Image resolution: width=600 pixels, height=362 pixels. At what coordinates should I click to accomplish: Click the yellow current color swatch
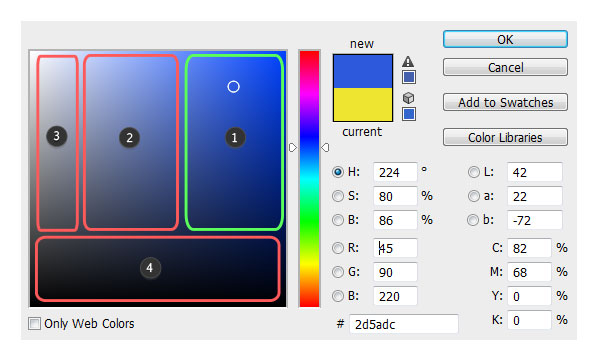click(363, 104)
